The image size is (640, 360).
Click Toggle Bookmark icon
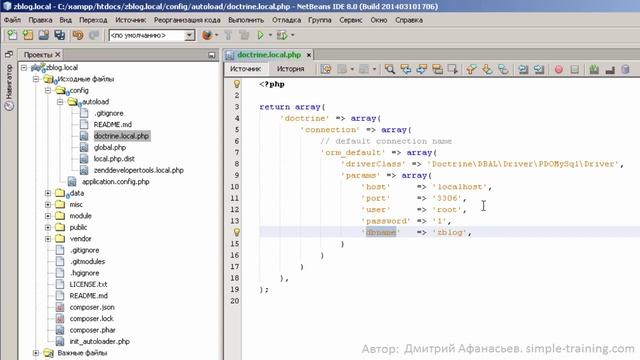(503, 69)
